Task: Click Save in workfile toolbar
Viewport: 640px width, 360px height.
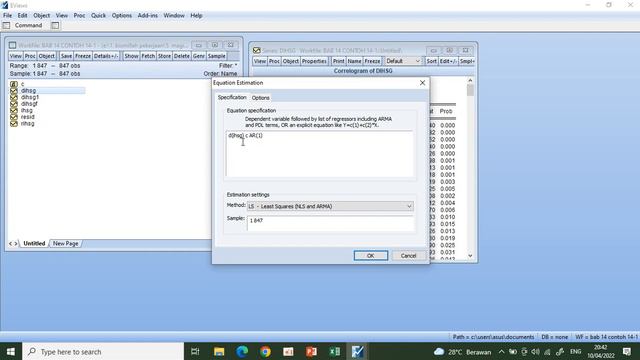Action: pos(66,56)
